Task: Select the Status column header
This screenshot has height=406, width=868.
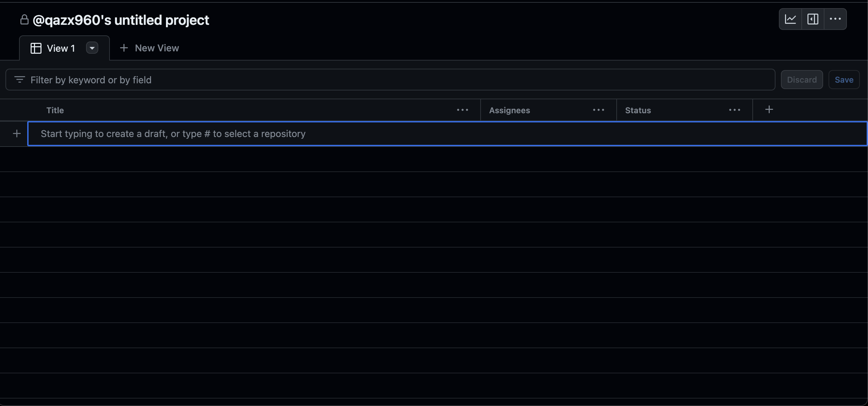Action: point(638,110)
